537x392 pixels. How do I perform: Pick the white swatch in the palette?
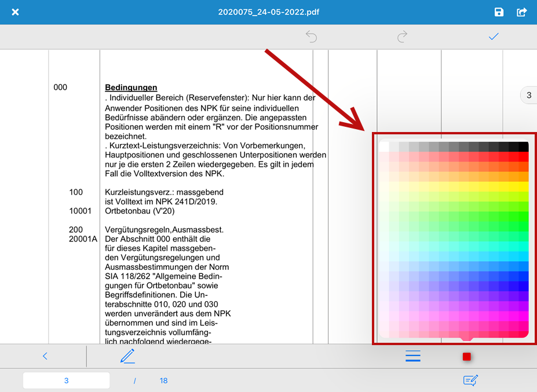384,147
